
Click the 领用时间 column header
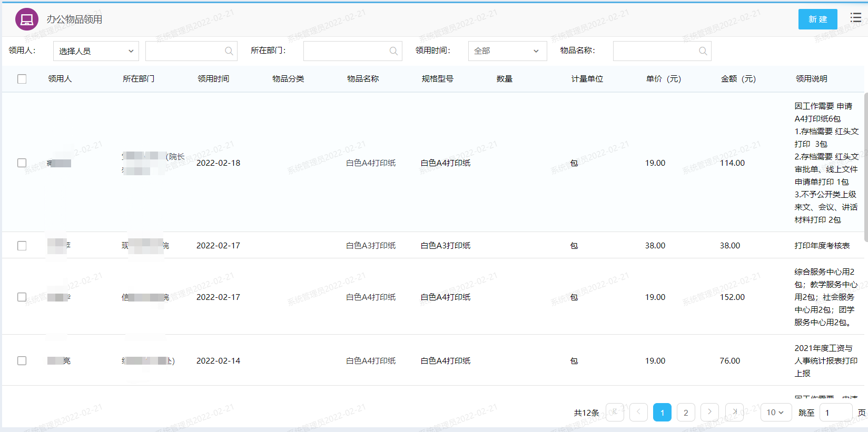(213, 79)
